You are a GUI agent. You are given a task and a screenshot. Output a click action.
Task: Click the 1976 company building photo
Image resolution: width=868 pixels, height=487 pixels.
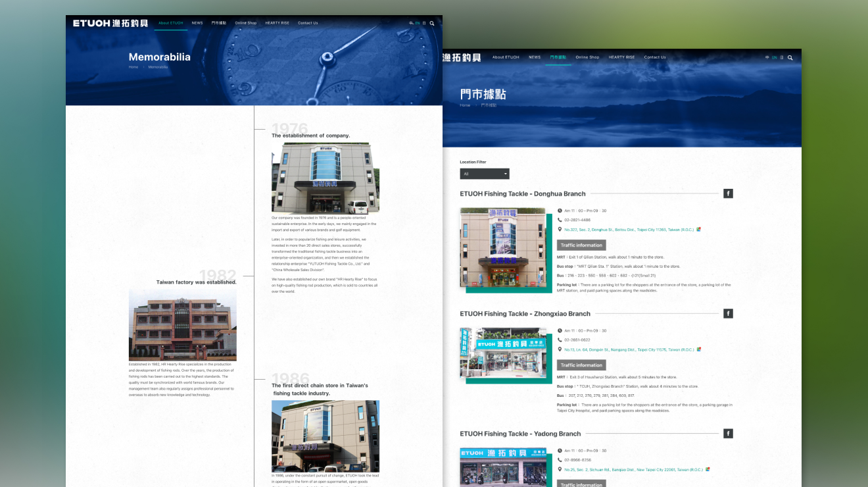(325, 178)
